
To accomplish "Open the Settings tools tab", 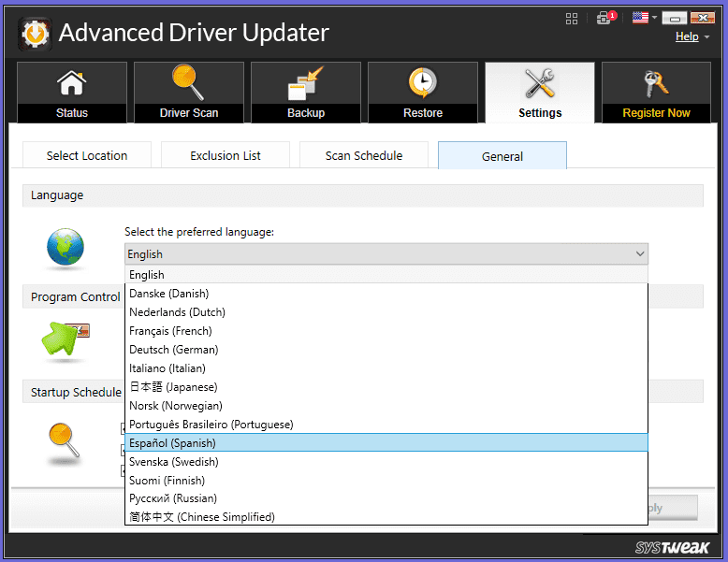I will [x=540, y=93].
